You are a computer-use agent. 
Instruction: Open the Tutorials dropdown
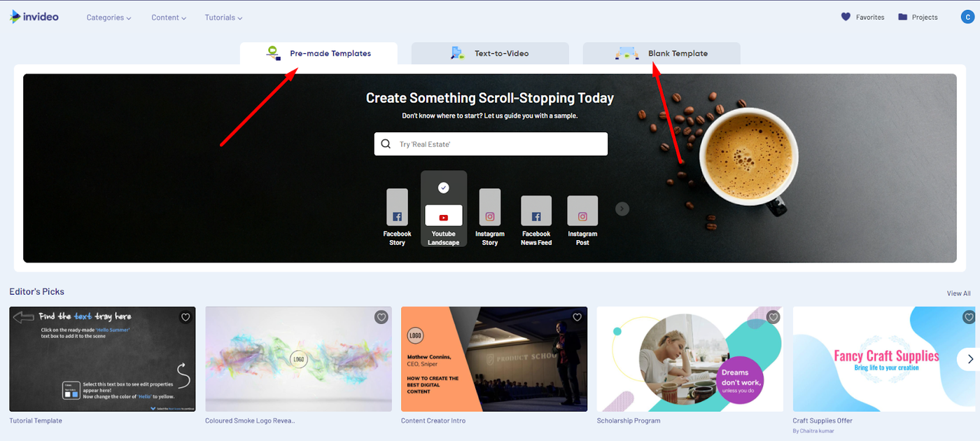[x=223, y=17]
